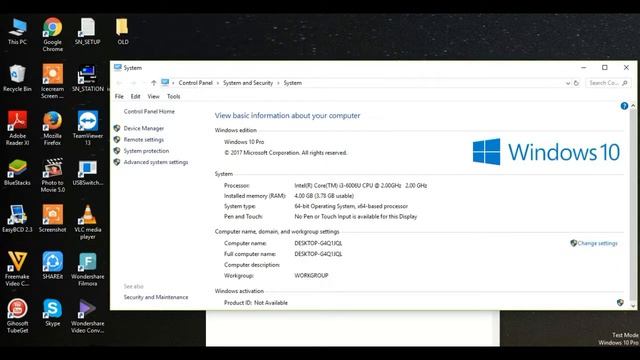
Task: Select the EasyBCD 2.3 shortcut
Action: [17, 219]
